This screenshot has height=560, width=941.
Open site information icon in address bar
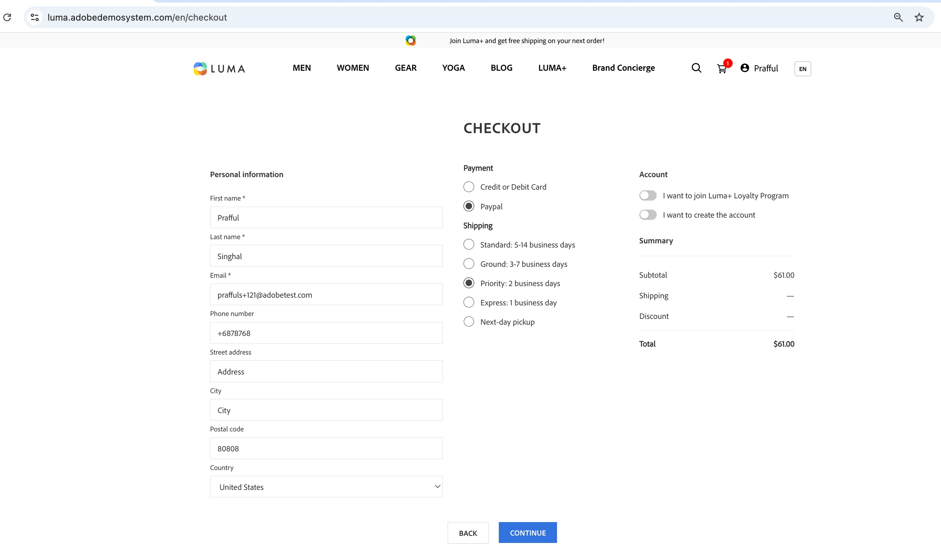pos(35,17)
